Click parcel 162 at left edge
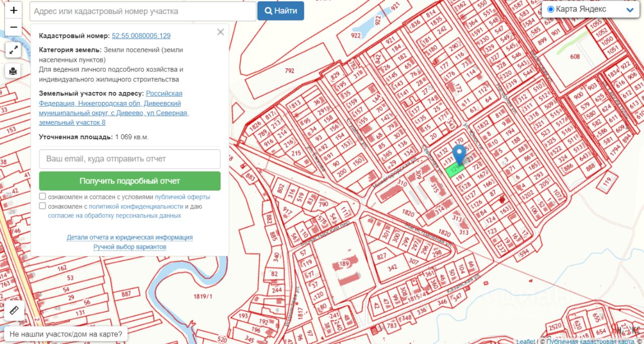 coord(62,268)
